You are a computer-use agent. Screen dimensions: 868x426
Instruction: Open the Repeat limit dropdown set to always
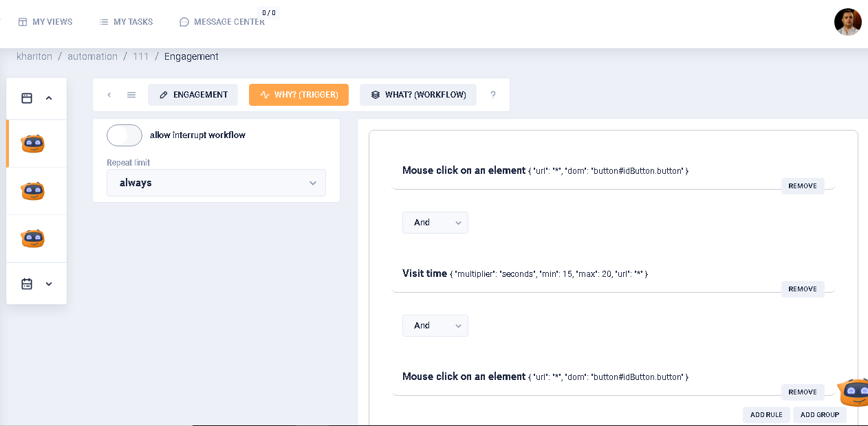pyautogui.click(x=216, y=183)
